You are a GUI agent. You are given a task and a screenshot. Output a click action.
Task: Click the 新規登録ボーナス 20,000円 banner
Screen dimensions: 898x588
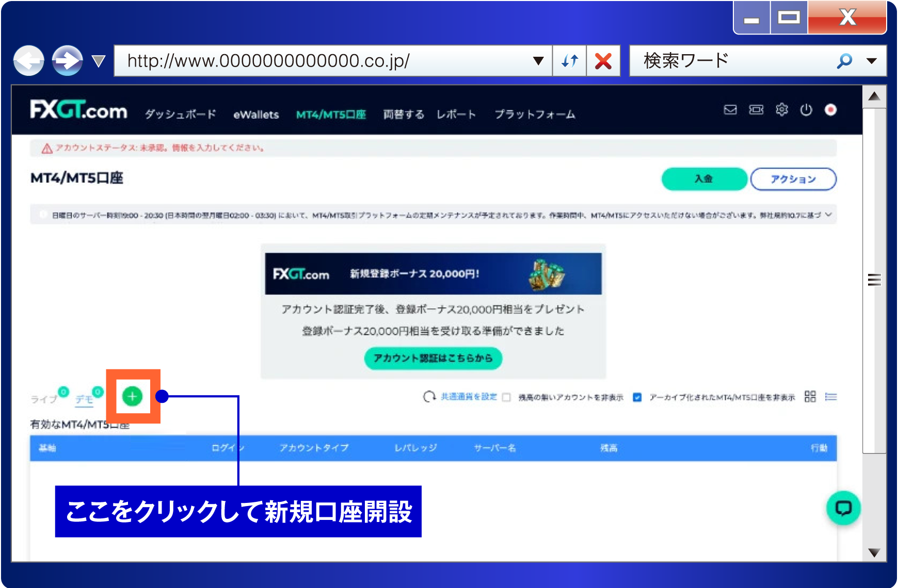(x=433, y=273)
